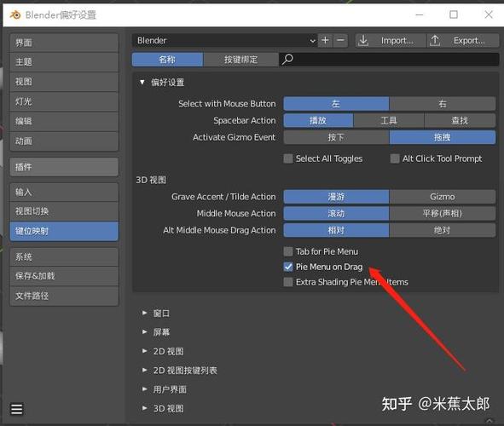Open the 文件路径 preferences category
Viewport: 504px width, 426px height.
[64, 296]
